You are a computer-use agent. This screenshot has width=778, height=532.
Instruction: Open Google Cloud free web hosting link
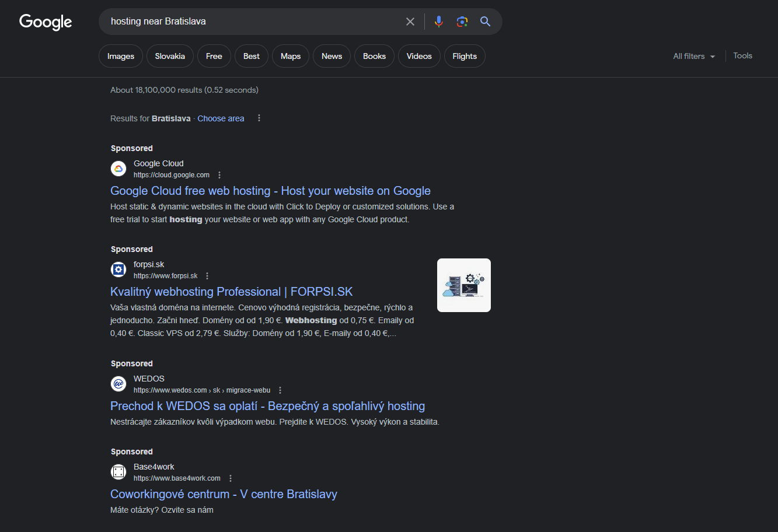pos(270,191)
